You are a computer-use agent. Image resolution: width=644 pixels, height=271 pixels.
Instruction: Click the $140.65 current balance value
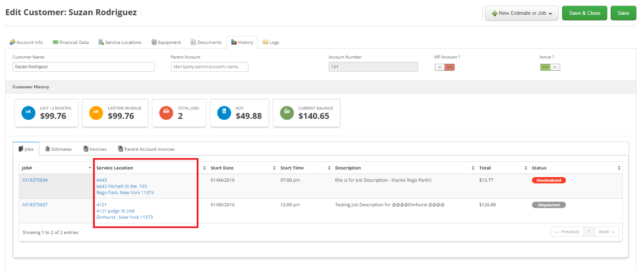314,116
